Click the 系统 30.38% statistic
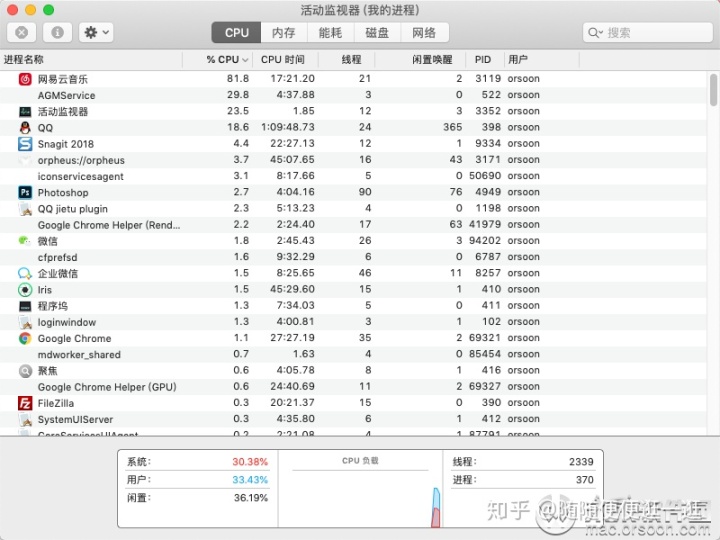 [x=197, y=461]
